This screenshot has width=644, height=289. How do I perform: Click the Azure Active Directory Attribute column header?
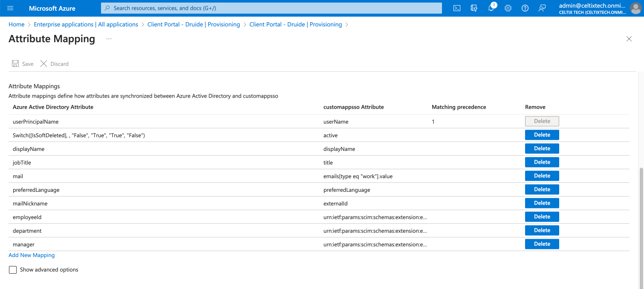tap(53, 107)
